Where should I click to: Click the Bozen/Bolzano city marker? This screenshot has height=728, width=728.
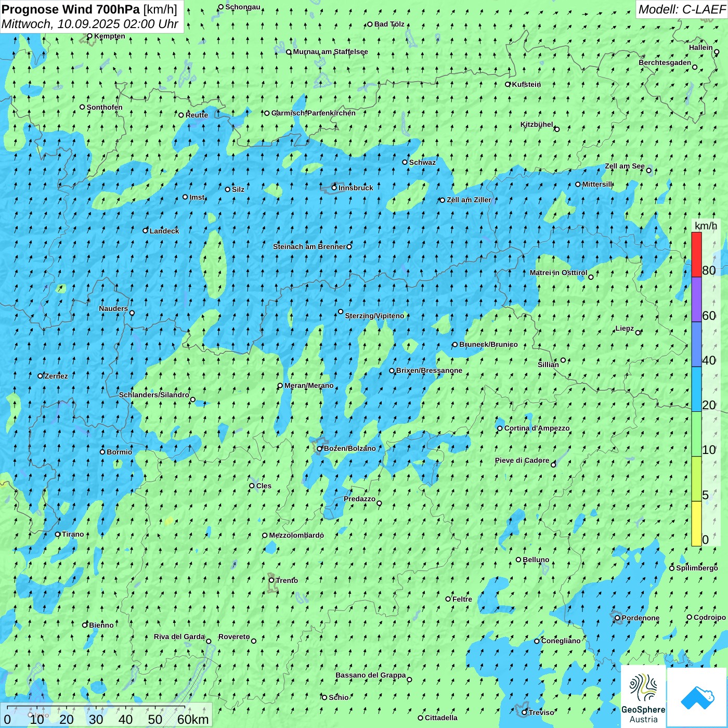pos(320,449)
